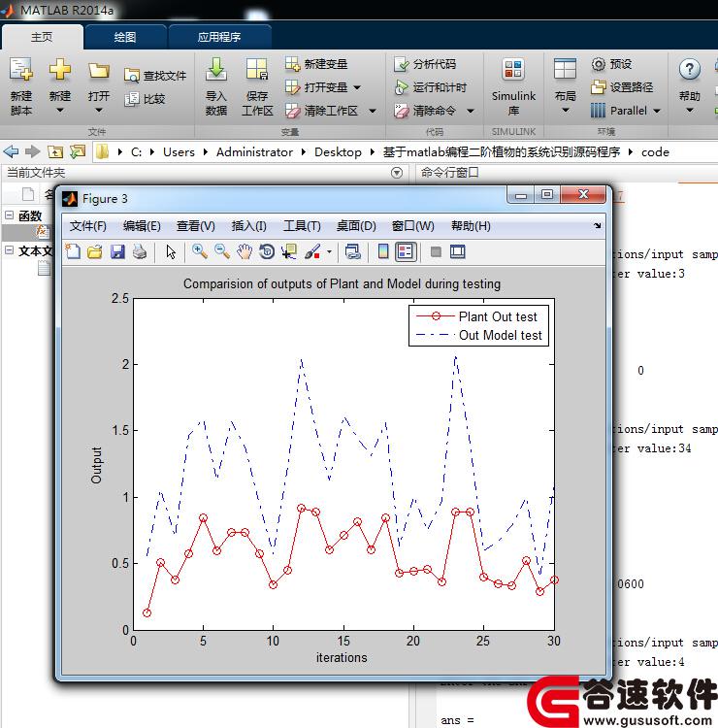Toggle Insert Colorbar in Figure 3
The width and height of the screenshot is (718, 728).
(383, 251)
